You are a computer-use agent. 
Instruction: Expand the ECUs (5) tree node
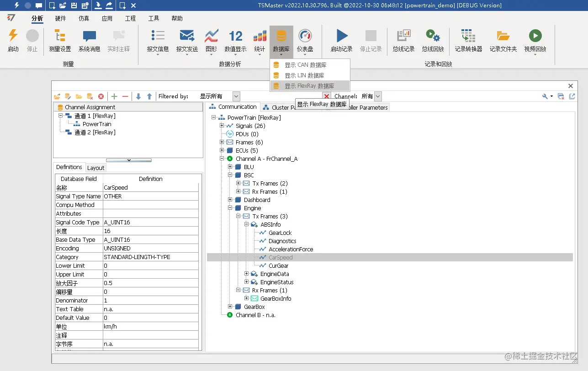coord(222,150)
